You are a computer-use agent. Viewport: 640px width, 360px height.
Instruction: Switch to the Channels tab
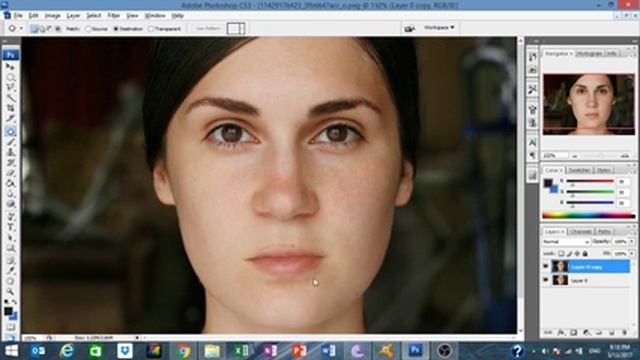pos(581,231)
